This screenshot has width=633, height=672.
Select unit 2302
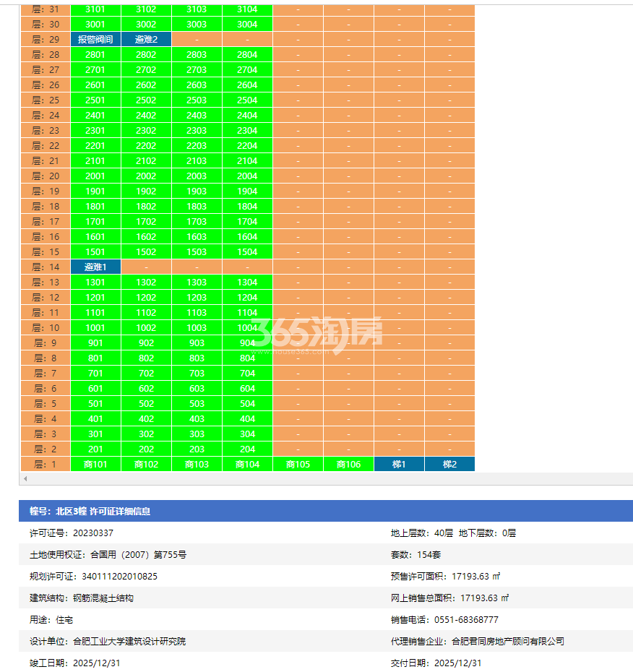[146, 131]
